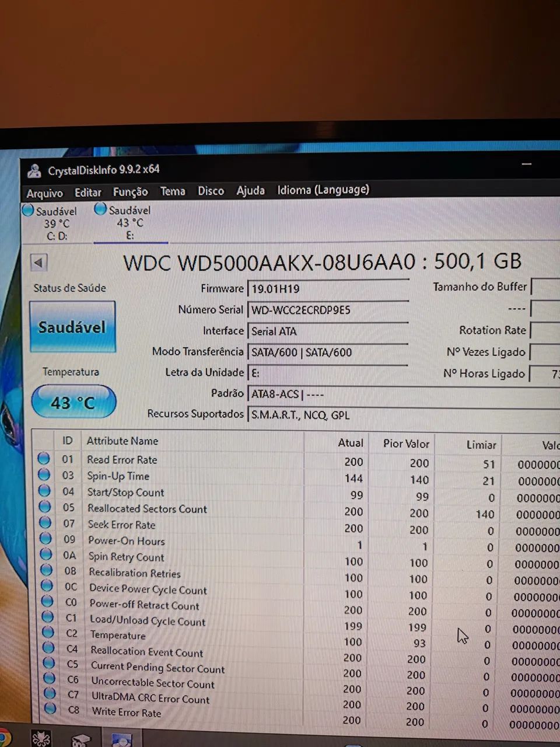Click status icon for Power-On Hours
The image size is (560, 747).
click(46, 539)
